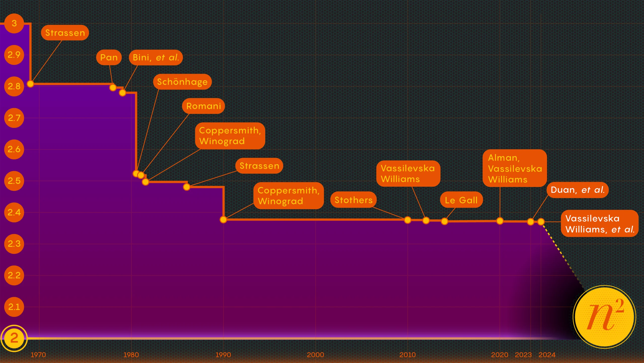Image resolution: width=644 pixels, height=363 pixels.
Task: Click the Duan, et al. label
Action: (x=577, y=190)
